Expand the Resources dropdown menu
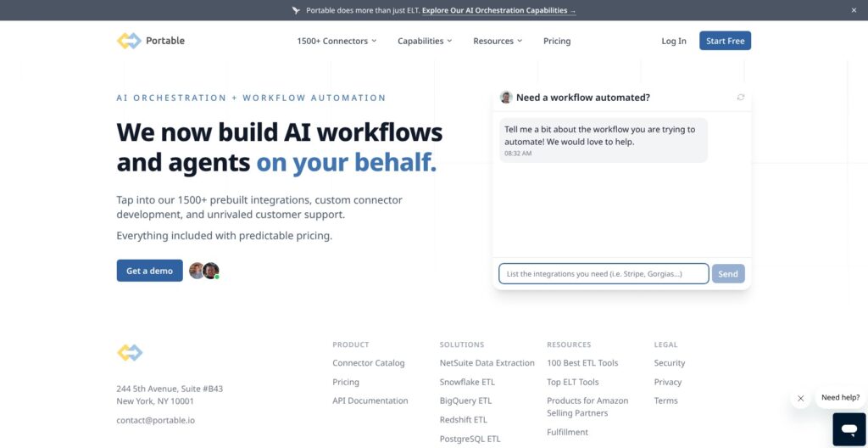Screen dimensions: 868x448 click(498, 41)
